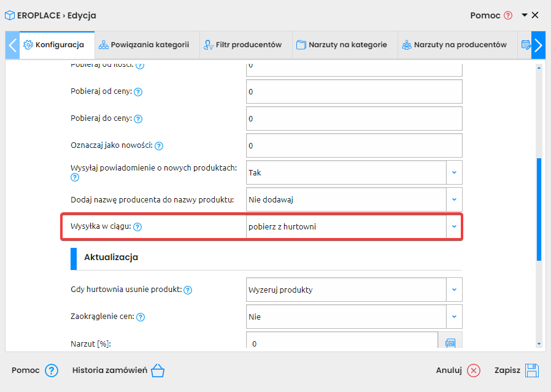Switch to Powiązania kategorii tab
This screenshot has height=392, width=551.
point(144,45)
